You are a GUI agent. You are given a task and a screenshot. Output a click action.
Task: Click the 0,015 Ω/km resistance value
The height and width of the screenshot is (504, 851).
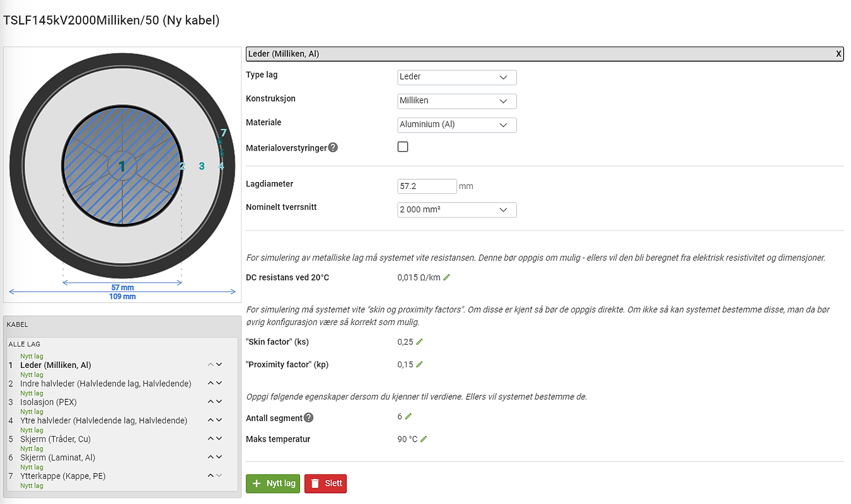pyautogui.click(x=419, y=277)
